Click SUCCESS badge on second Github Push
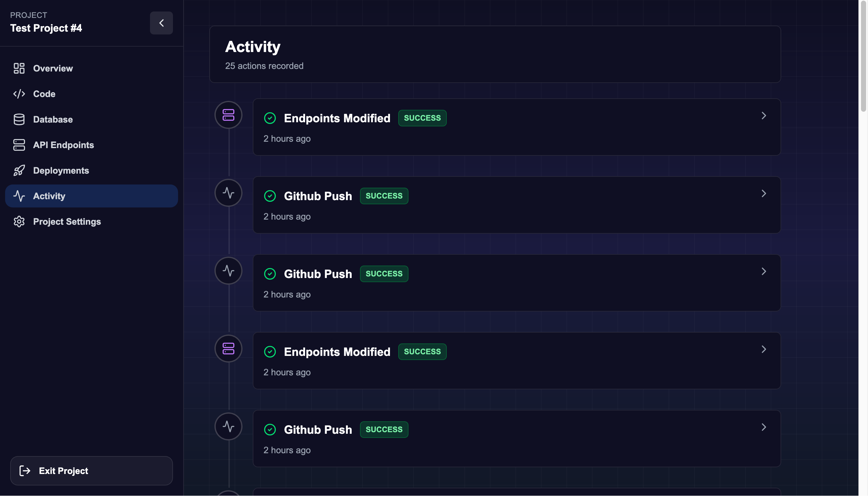Image resolution: width=868 pixels, height=496 pixels. 384,274
